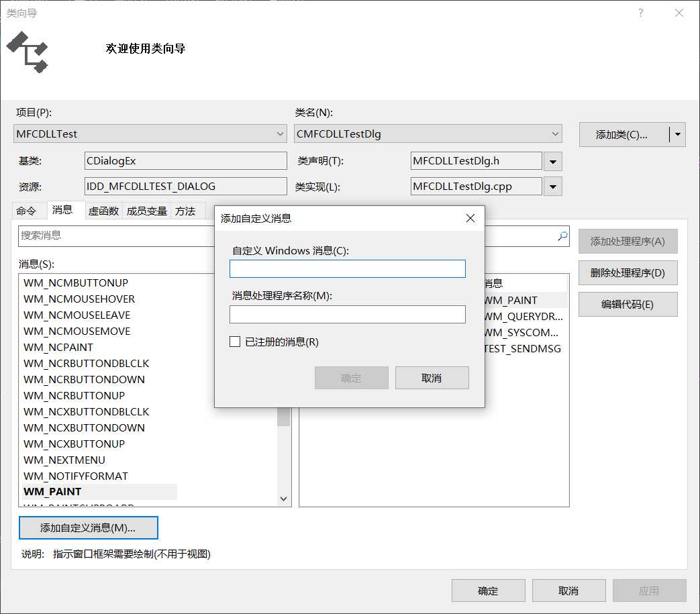
Task: Switch to the 消息 tab
Action: pyautogui.click(x=62, y=210)
